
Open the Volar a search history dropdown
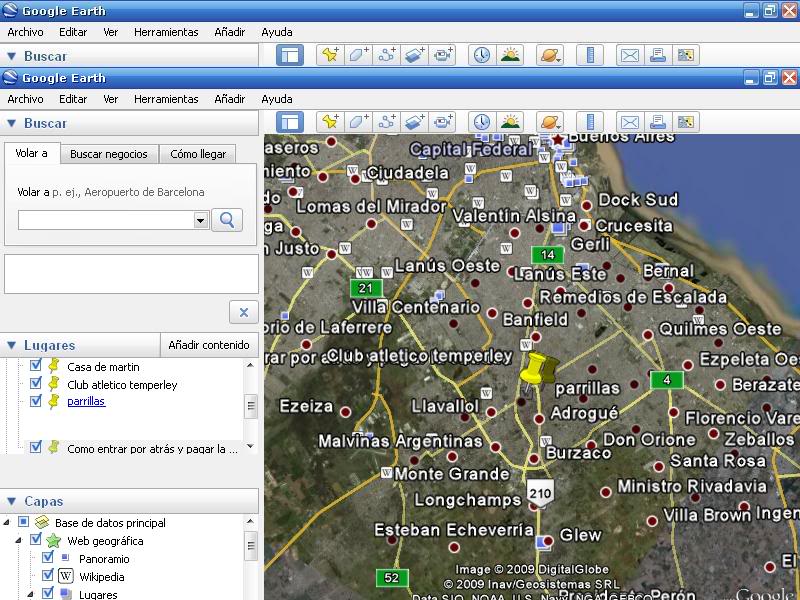tap(201, 220)
